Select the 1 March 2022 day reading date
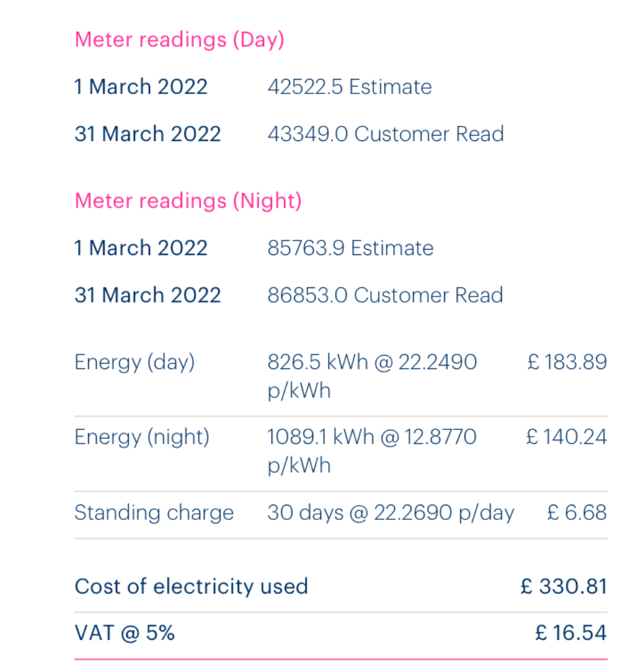 point(141,87)
